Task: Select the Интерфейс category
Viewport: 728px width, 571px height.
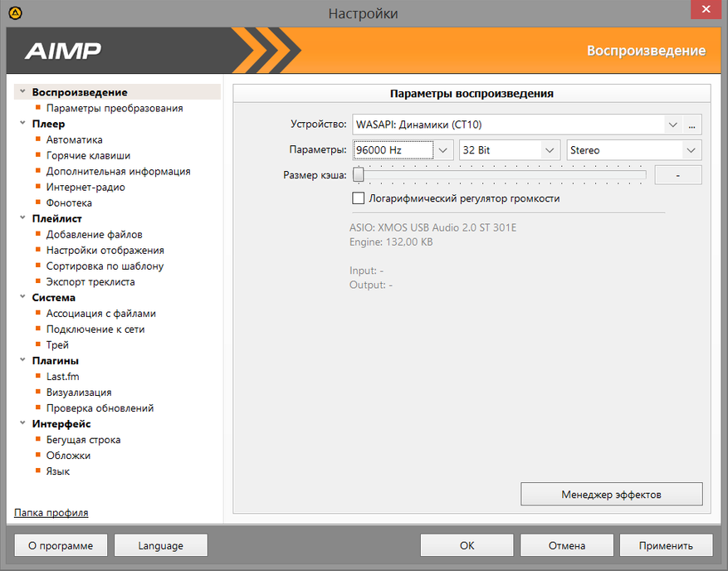Action: coord(61,423)
